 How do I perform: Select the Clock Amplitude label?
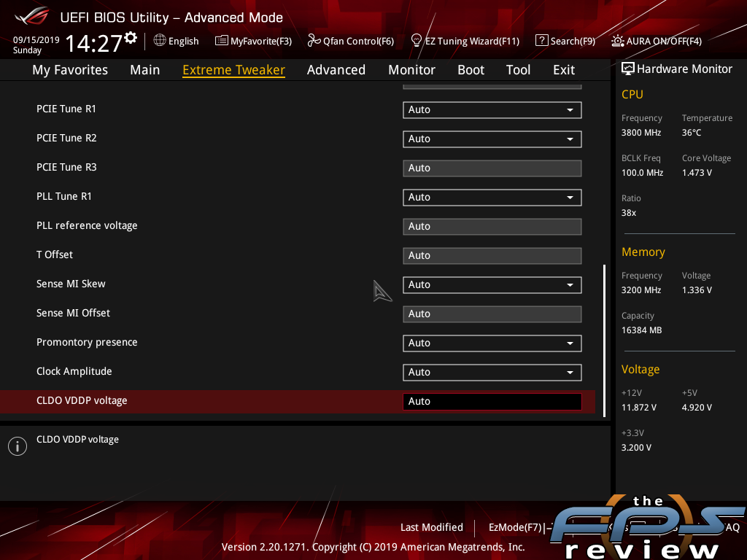74,371
